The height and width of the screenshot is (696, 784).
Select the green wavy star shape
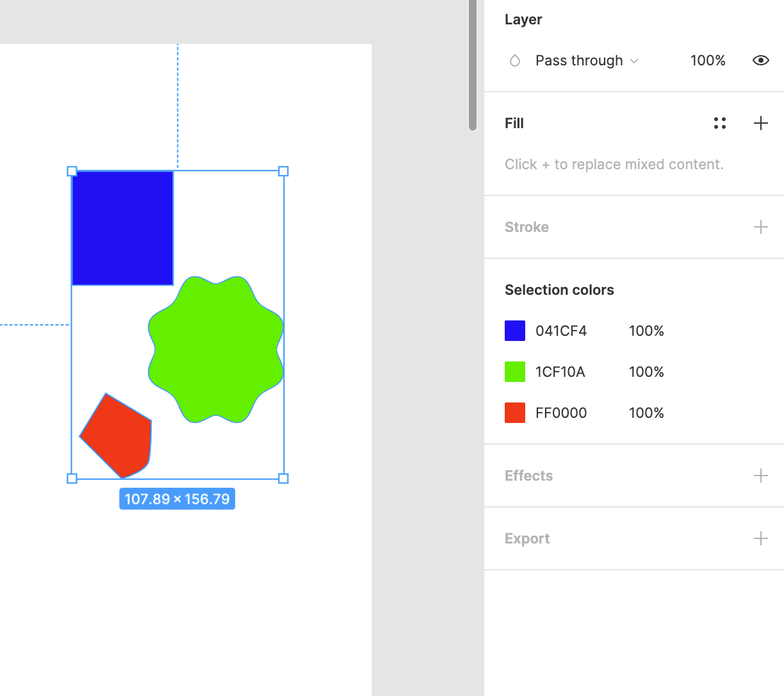(216, 349)
